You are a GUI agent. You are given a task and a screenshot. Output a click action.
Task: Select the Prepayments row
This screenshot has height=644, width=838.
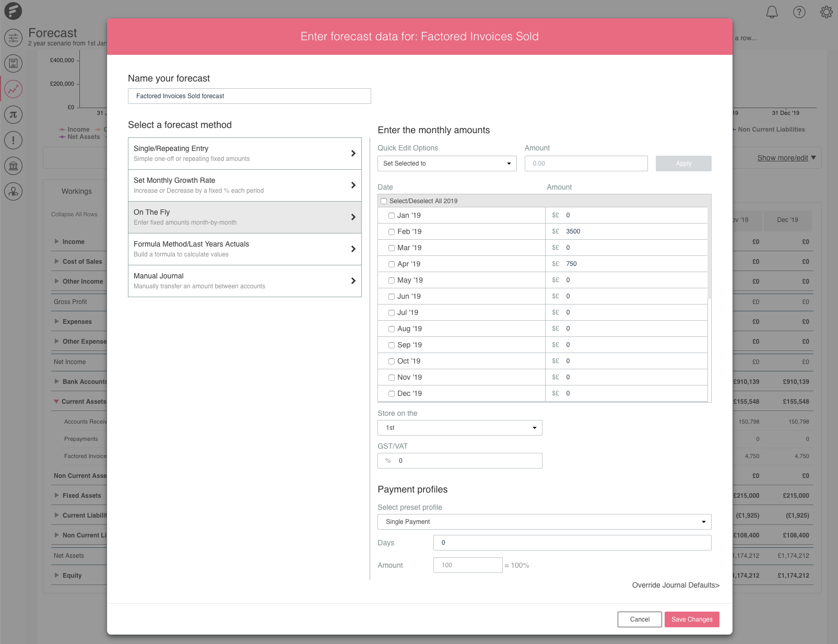(81, 439)
